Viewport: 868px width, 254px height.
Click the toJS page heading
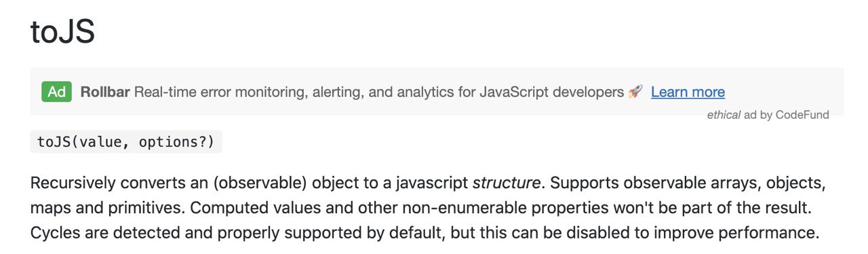tap(62, 33)
